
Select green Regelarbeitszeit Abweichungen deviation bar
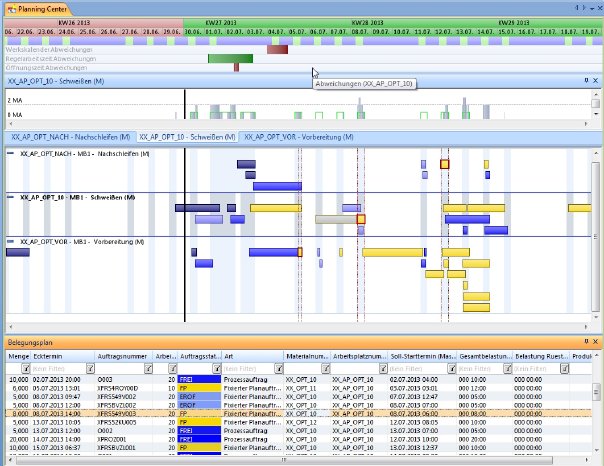point(230,59)
